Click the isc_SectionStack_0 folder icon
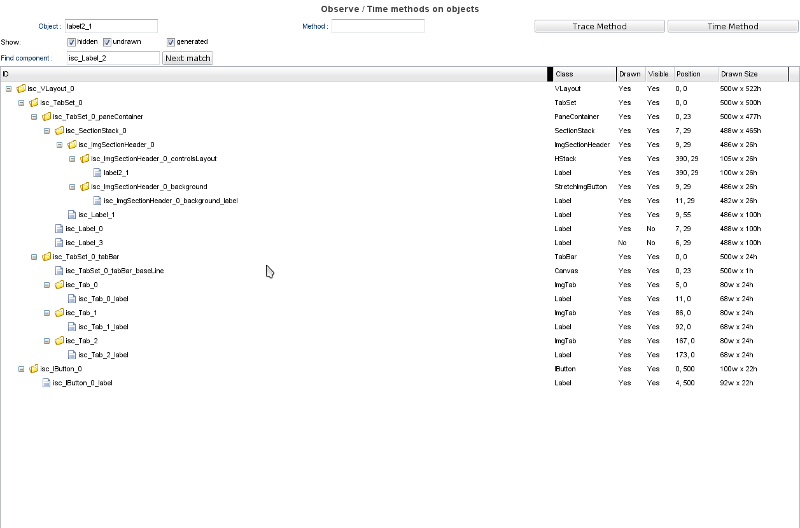This screenshot has width=800, height=528. (x=59, y=131)
